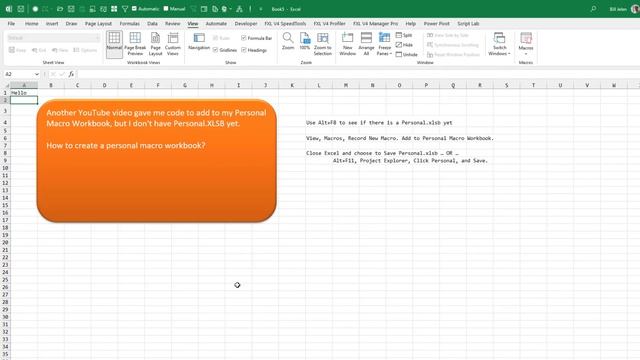Select the orange rounded rectangle shape
Viewport: 640px width, 360px height.
click(156, 161)
